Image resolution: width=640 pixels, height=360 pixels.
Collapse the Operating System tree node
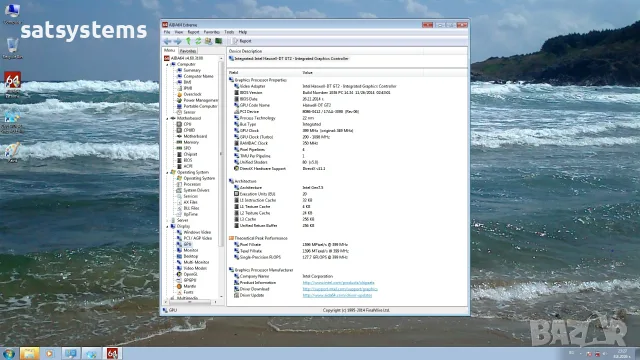tap(167, 173)
